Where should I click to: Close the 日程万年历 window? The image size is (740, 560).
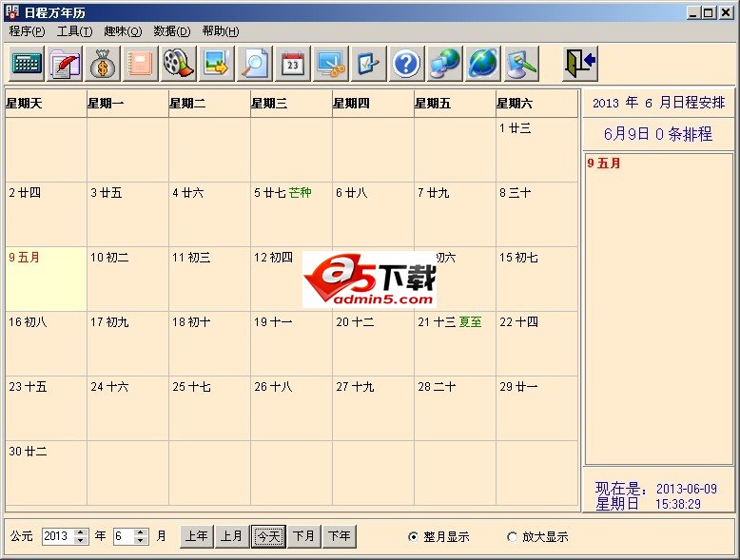[726, 12]
